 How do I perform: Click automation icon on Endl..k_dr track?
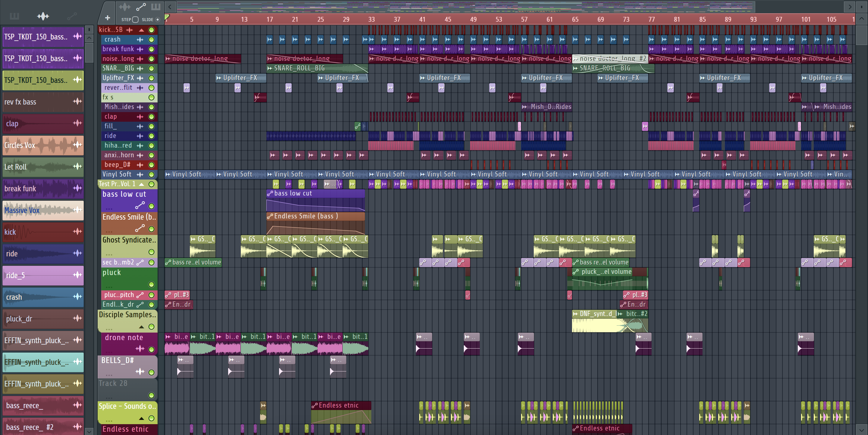pyautogui.click(x=140, y=305)
